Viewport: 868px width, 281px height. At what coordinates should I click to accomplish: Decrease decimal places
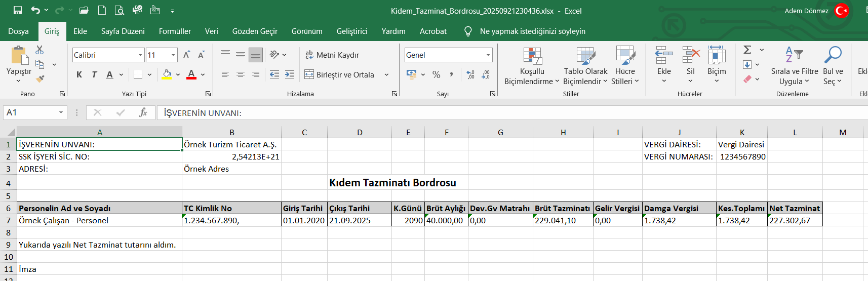click(486, 74)
